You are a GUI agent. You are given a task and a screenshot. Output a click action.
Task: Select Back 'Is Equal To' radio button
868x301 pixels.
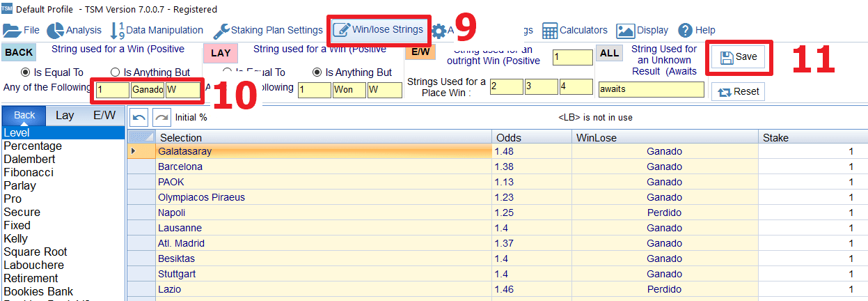click(x=26, y=72)
